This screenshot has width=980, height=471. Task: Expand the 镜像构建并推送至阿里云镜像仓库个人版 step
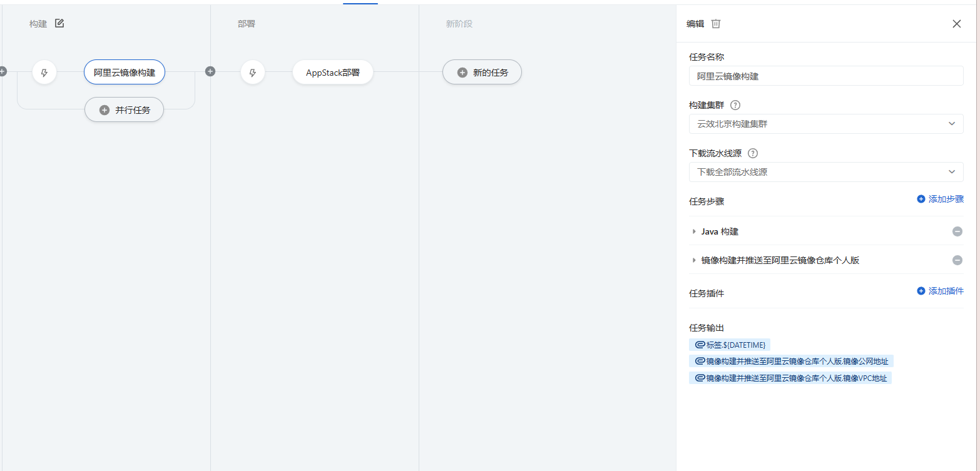pyautogui.click(x=694, y=260)
